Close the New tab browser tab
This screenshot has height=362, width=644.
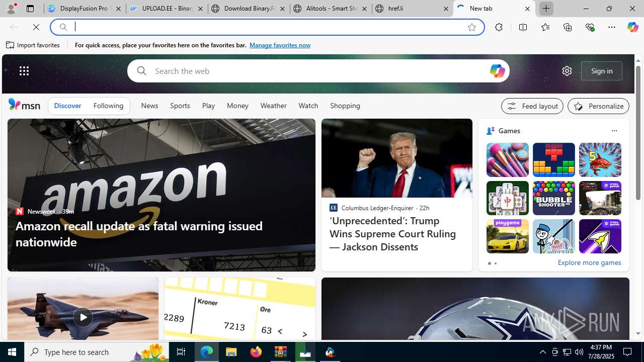527,9
